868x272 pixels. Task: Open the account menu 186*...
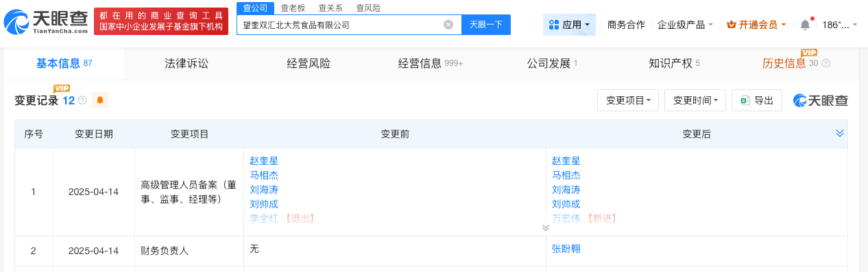[840, 25]
